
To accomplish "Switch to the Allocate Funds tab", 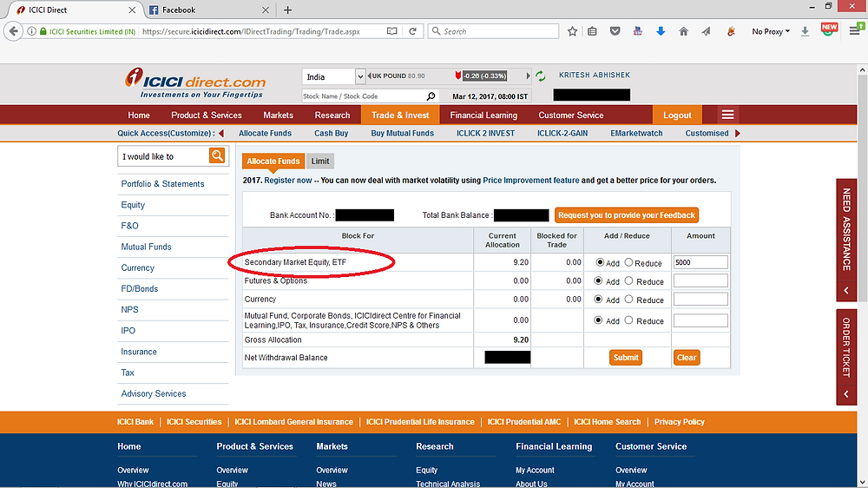I will 273,162.
